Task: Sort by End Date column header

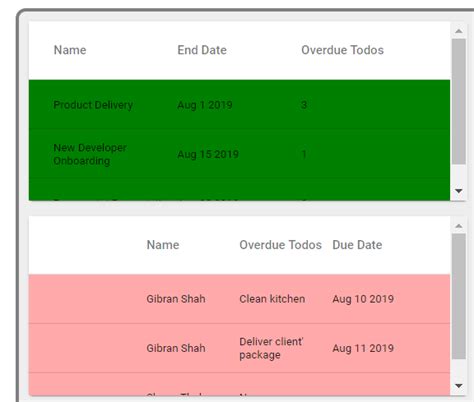Action: tap(202, 50)
